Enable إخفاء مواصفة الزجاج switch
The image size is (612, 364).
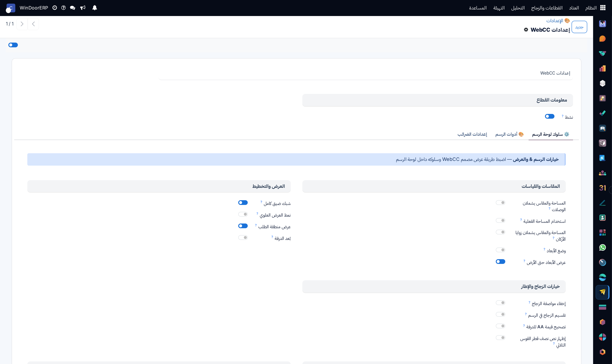[x=500, y=303]
